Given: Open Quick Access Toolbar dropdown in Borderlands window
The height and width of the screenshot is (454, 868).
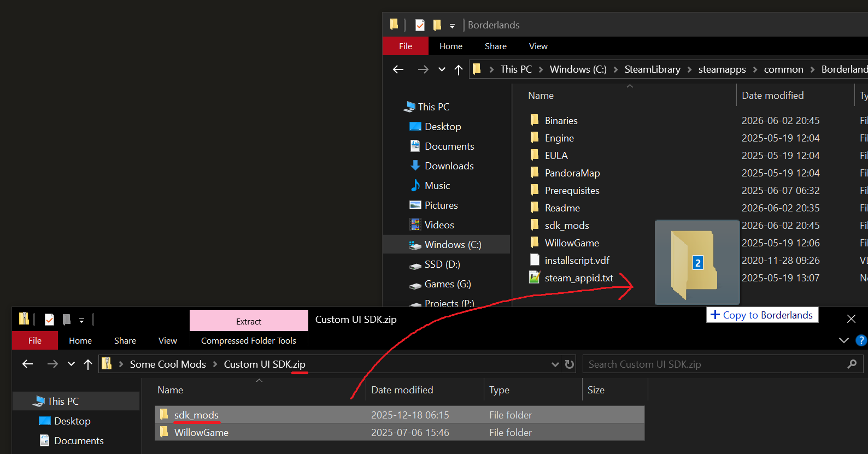Looking at the screenshot, I should click(x=452, y=26).
